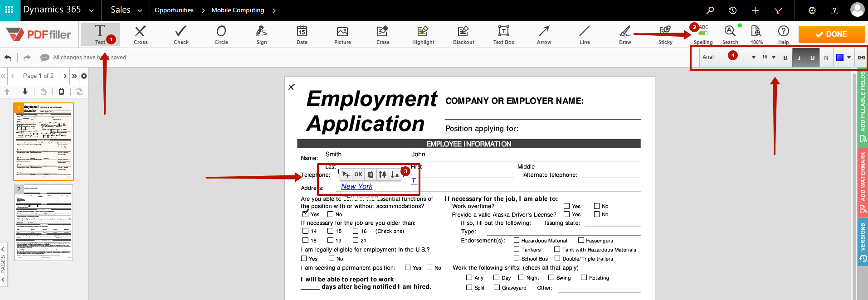Click the move cursor icon on field toolbar
This screenshot has width=868, height=300.
(x=346, y=174)
